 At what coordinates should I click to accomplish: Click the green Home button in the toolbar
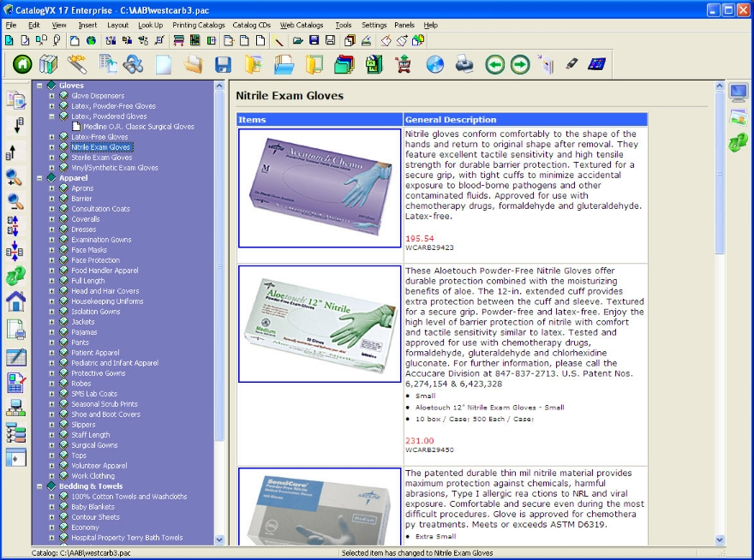point(22,64)
